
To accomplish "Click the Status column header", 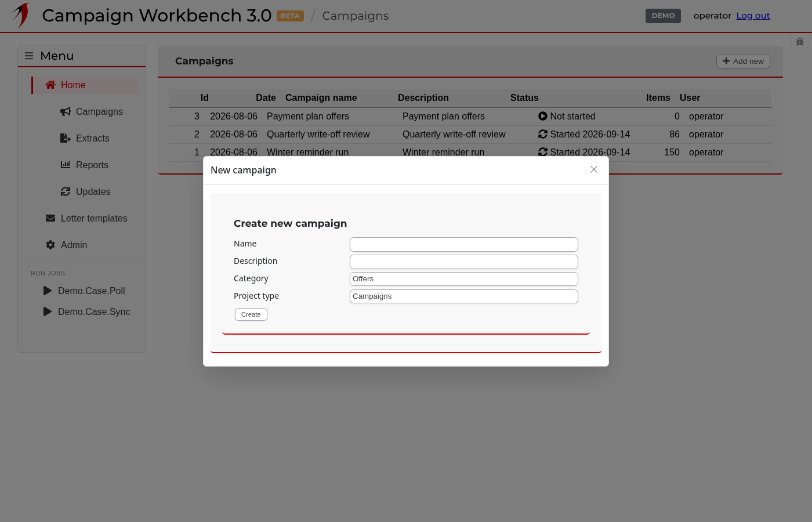I will coord(524,97).
